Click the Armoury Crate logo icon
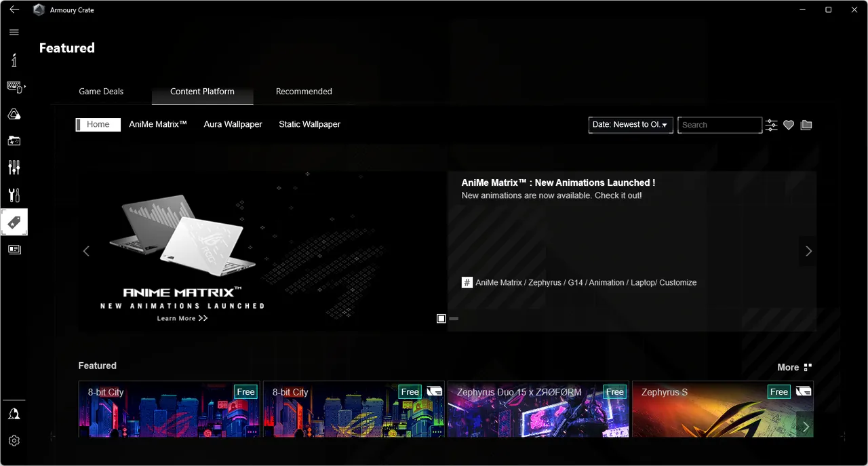Image resolution: width=868 pixels, height=466 pixels. tap(39, 10)
